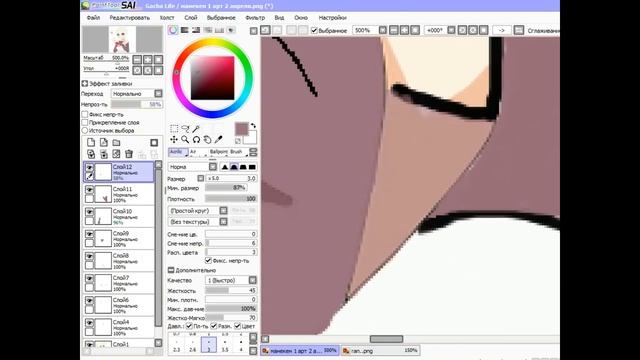Viewport: 640px width, 360px height.
Task: Delete the selected layer with trash icon
Action: [x=129, y=154]
